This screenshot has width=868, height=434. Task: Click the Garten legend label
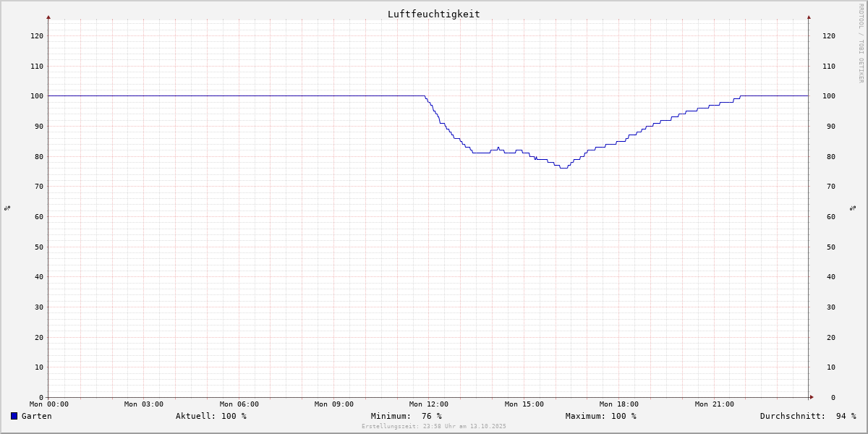[x=36, y=416]
